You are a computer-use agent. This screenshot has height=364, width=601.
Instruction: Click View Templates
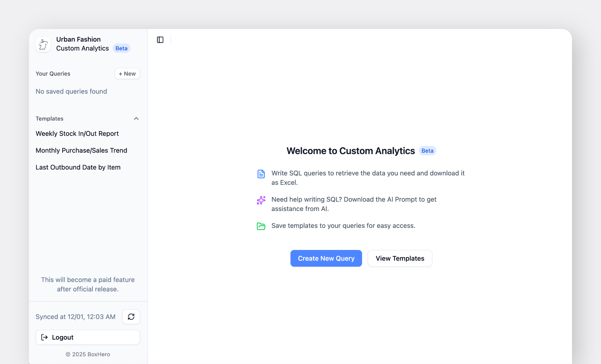400,258
